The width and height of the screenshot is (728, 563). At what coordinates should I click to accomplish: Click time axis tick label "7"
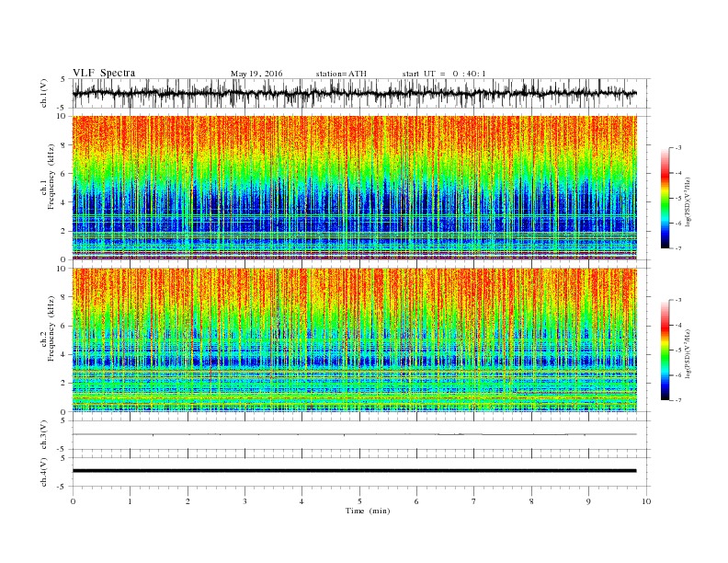(473, 501)
